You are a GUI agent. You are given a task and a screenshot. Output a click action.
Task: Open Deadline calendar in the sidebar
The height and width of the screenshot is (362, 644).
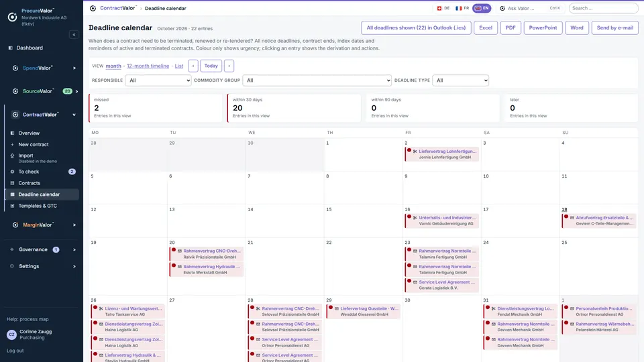click(42, 194)
